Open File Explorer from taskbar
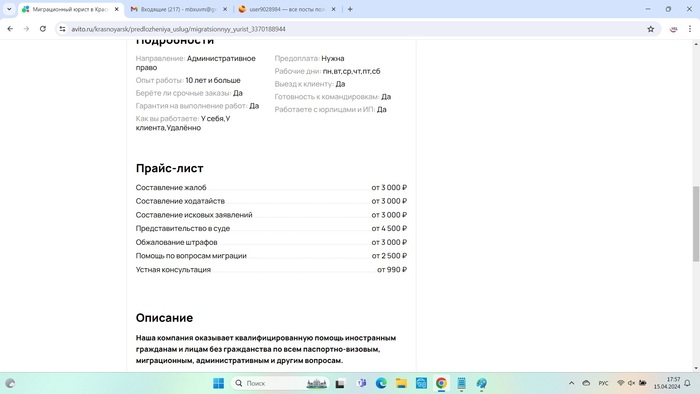Screen dimensions: 700x394 pos(401,383)
